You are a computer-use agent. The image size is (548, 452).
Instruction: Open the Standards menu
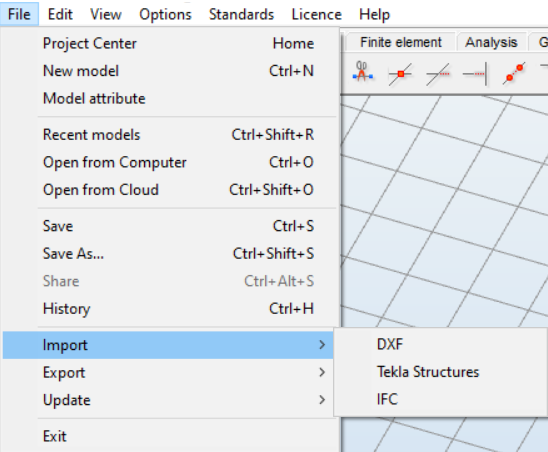tap(241, 14)
